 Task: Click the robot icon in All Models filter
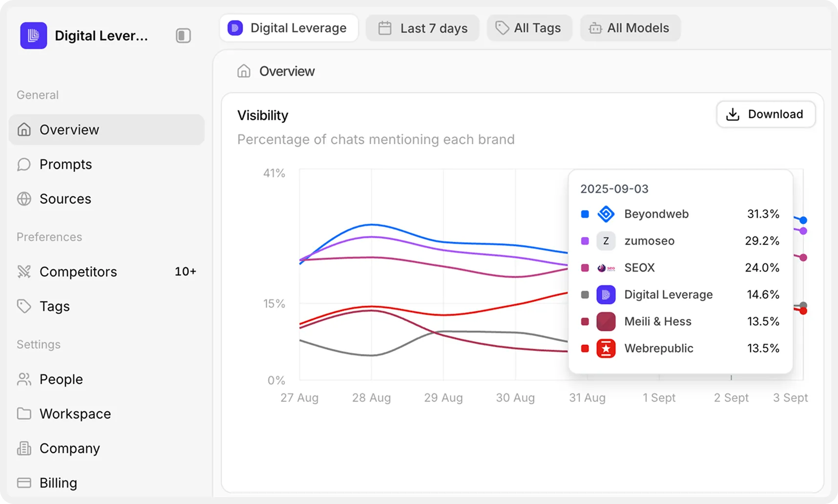[595, 28]
